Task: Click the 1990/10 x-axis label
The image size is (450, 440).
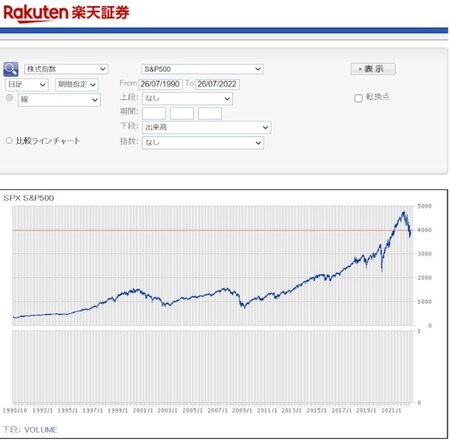Action: [15, 410]
